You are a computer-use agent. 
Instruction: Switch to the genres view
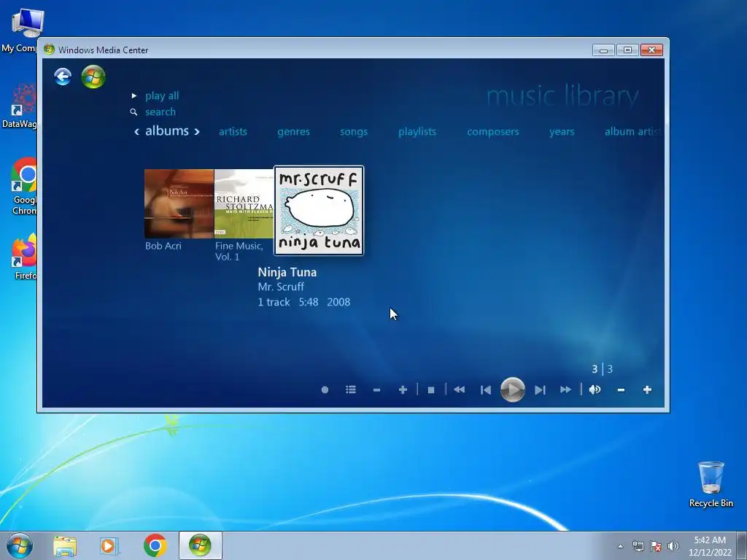pyautogui.click(x=293, y=132)
